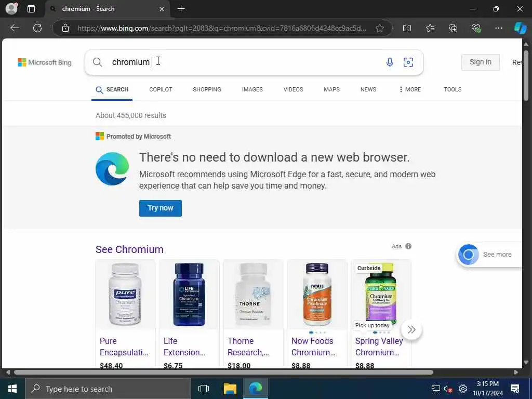Open Life Extension product image

click(189, 294)
